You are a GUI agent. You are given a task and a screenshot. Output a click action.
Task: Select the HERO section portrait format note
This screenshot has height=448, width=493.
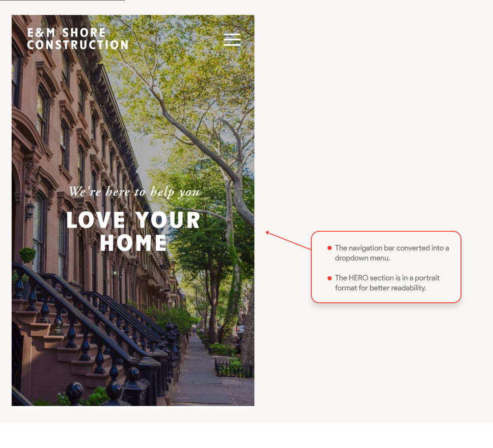pos(387,283)
